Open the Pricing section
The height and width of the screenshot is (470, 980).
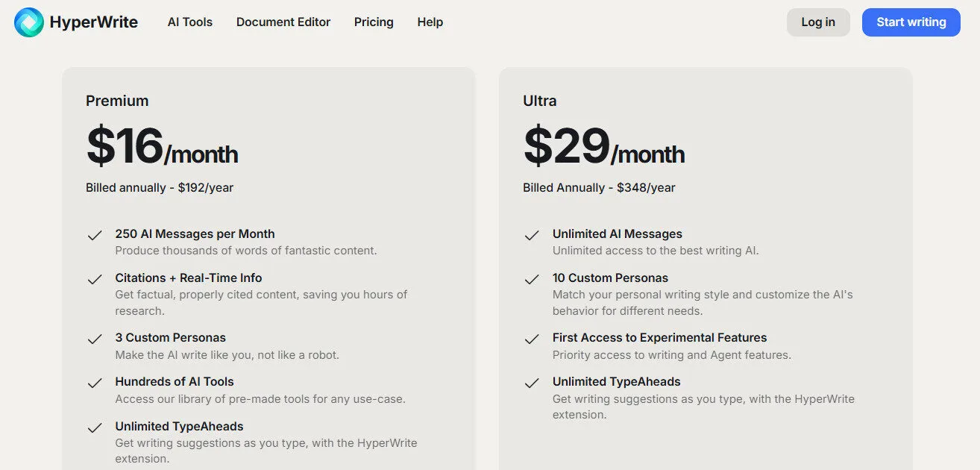[374, 22]
